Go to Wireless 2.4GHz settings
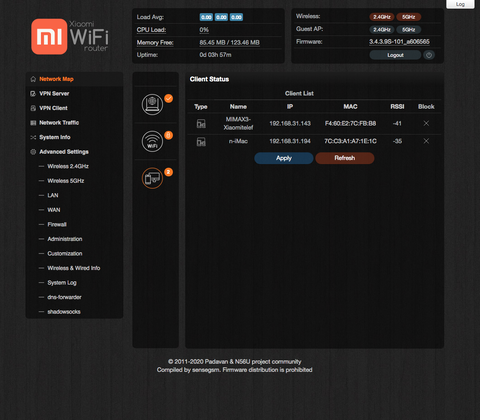Screen dimensions: 480x420 coord(68,166)
